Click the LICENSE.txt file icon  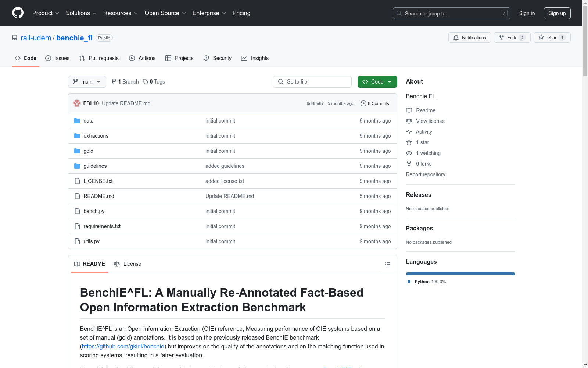77,181
